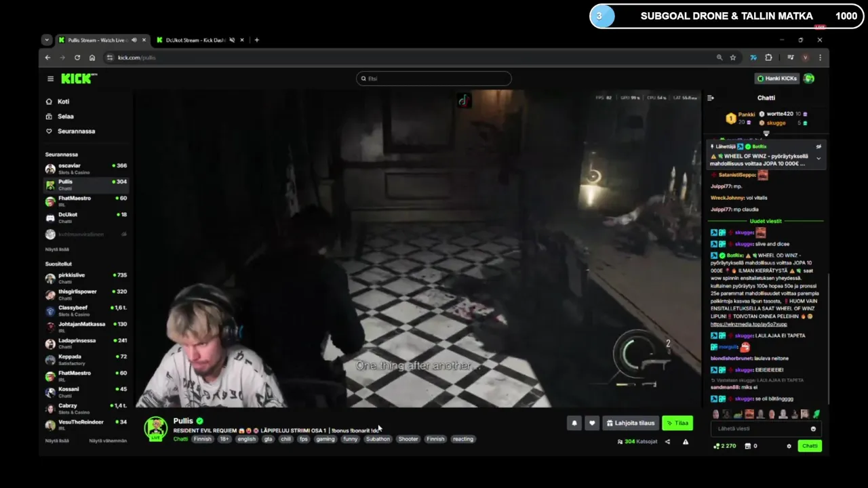868x488 pixels.
Task: Open the Chrome three-dot menu
Action: (820, 58)
